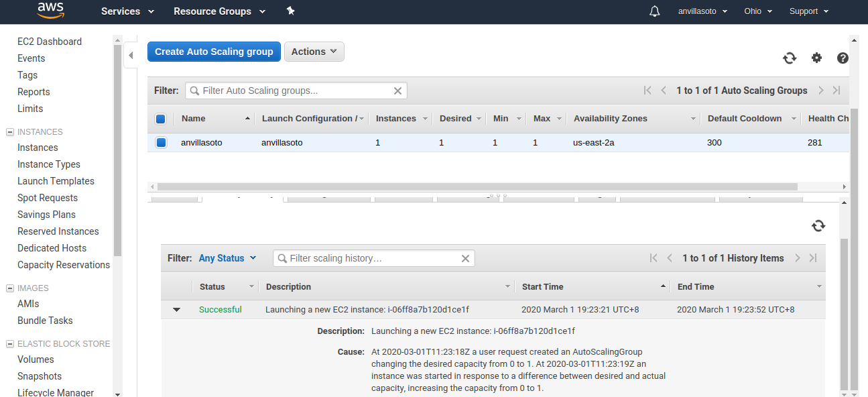Image resolution: width=868 pixels, height=397 pixels.
Task: Go to previous page of History Items
Action: (x=669, y=258)
